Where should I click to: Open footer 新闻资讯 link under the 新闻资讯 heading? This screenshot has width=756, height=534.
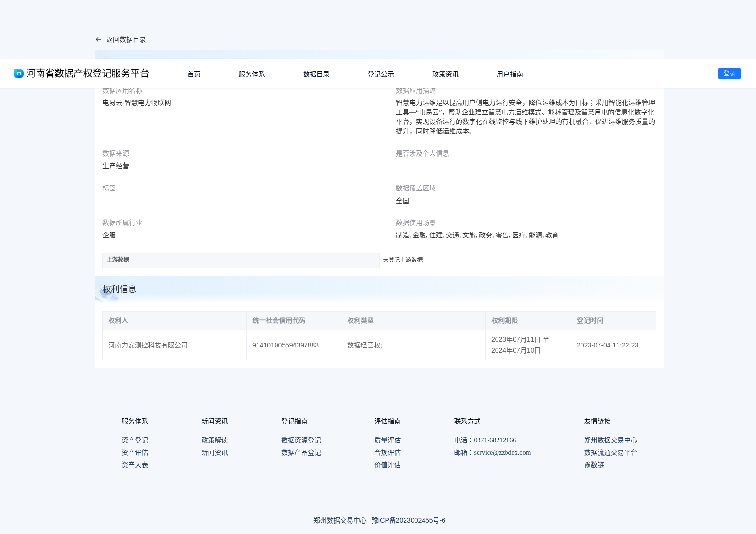pyautogui.click(x=214, y=452)
